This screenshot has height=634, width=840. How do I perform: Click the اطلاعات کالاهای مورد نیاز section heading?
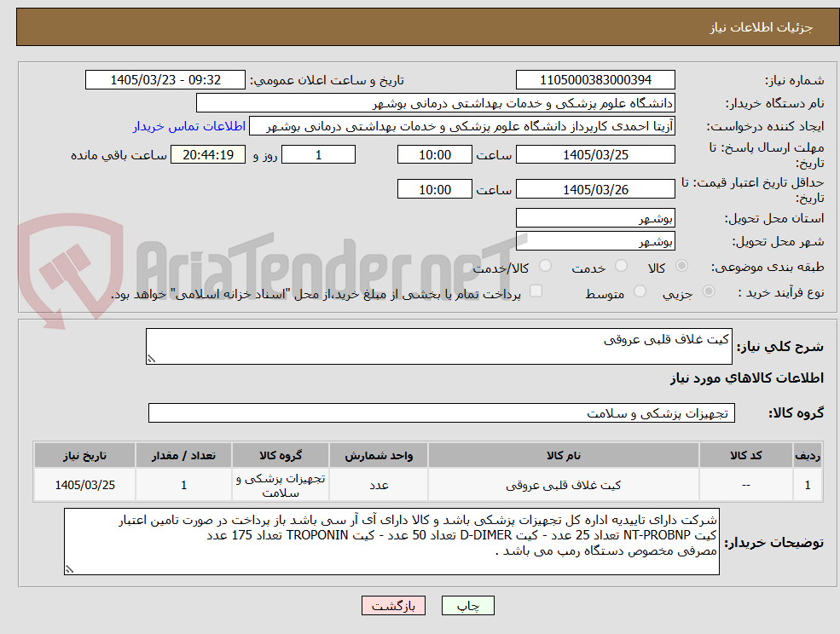pyautogui.click(x=747, y=378)
